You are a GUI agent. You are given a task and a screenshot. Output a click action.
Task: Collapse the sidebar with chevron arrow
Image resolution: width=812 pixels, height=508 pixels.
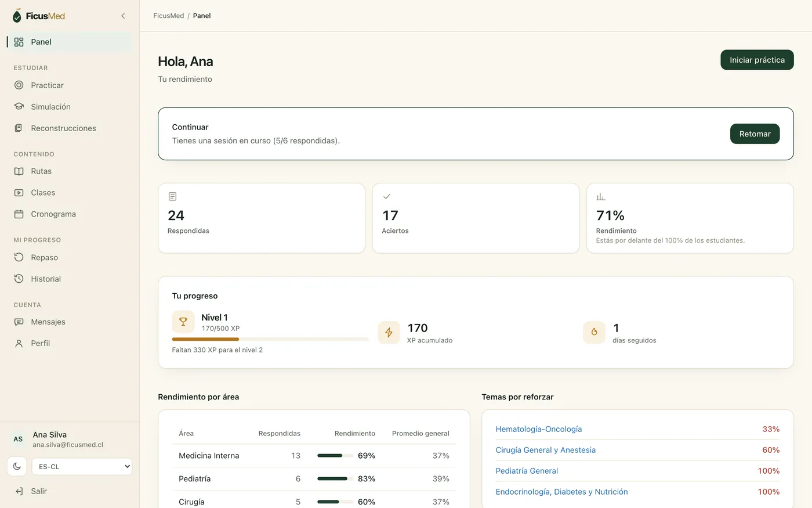pos(123,16)
